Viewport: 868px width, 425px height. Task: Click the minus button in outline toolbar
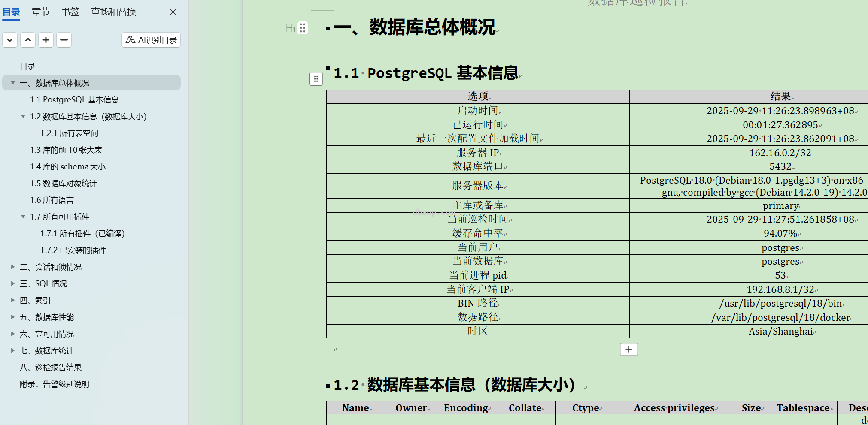[x=64, y=40]
